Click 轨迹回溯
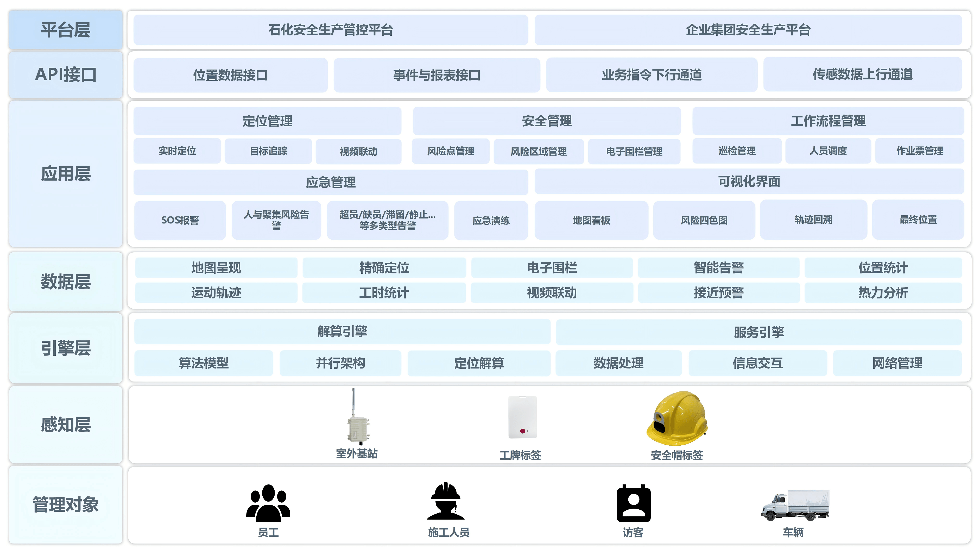The height and width of the screenshot is (556, 980). click(814, 220)
